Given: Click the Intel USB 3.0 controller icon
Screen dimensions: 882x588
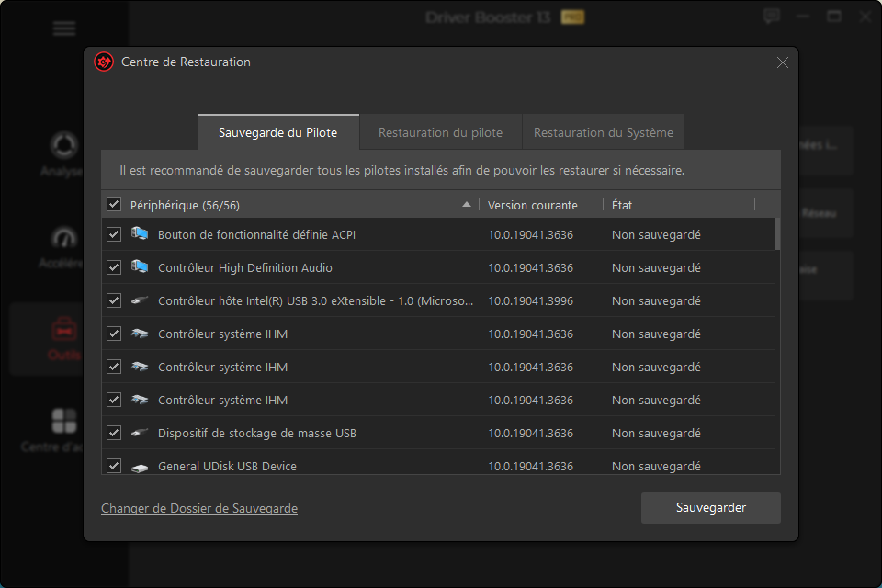Looking at the screenshot, I should click(x=140, y=300).
